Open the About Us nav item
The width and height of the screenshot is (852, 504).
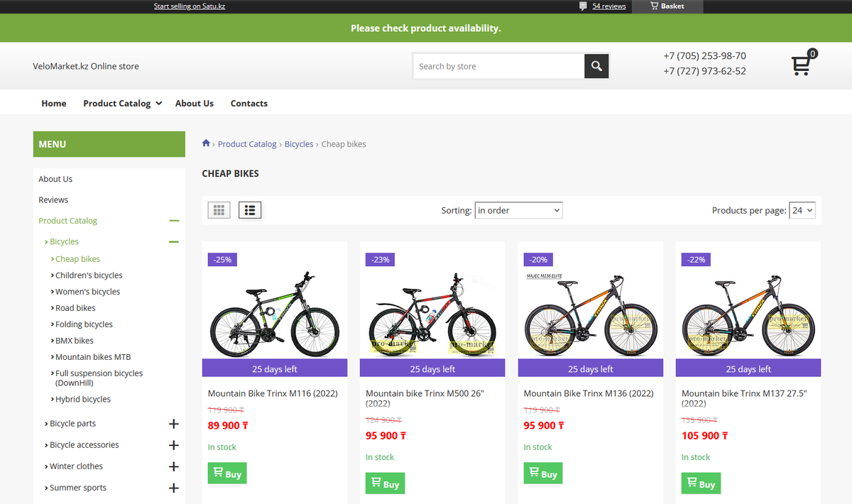[x=195, y=103]
